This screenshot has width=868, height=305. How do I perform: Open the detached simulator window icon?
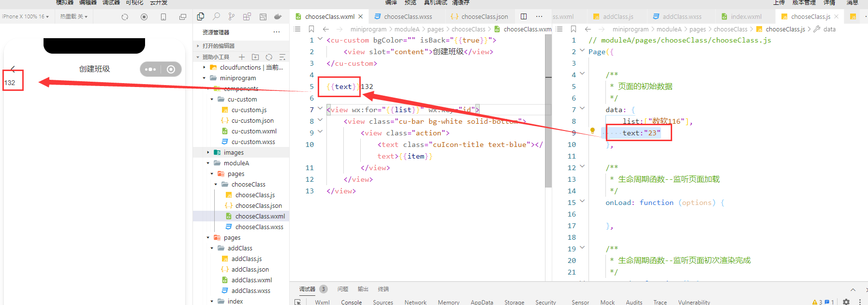pos(183,17)
